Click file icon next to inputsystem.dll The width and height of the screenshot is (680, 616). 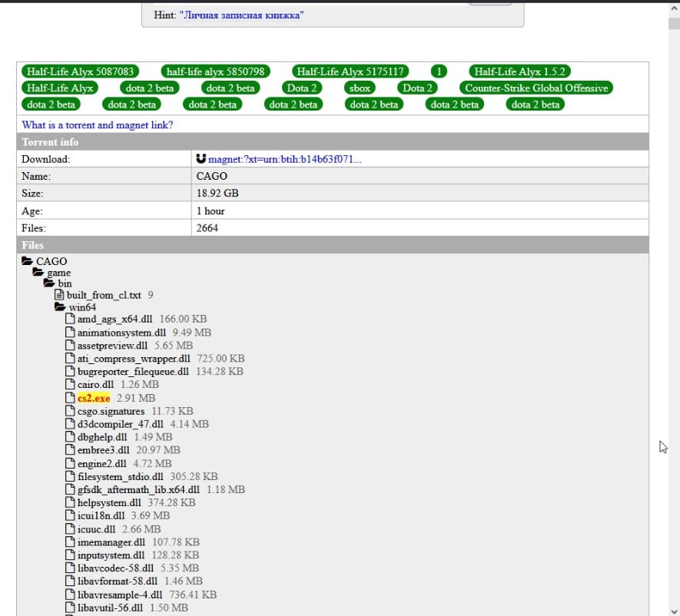pyautogui.click(x=70, y=555)
